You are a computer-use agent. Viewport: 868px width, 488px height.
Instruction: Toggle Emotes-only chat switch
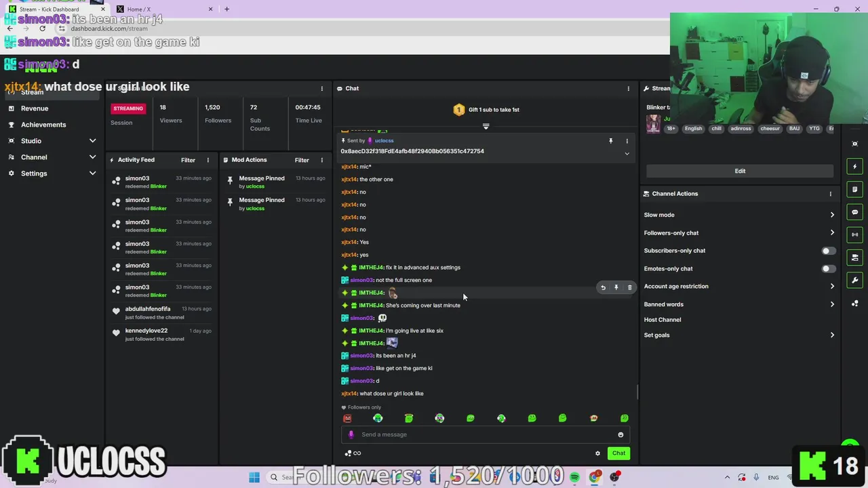(828, 269)
